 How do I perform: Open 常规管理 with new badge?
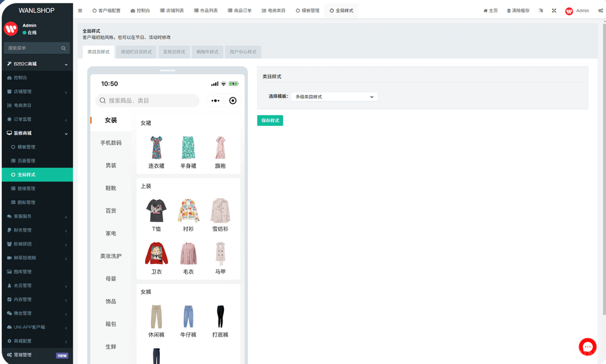(36, 355)
